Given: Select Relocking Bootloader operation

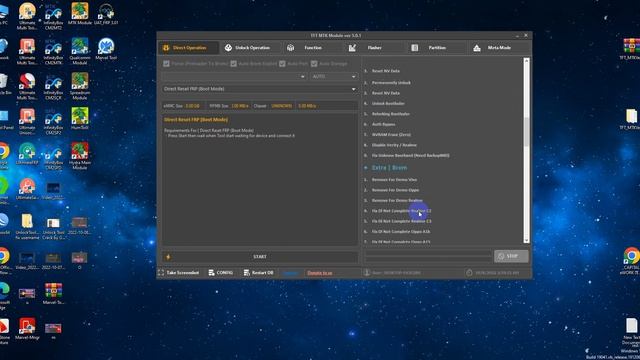Looking at the screenshot, I should (x=391, y=114).
